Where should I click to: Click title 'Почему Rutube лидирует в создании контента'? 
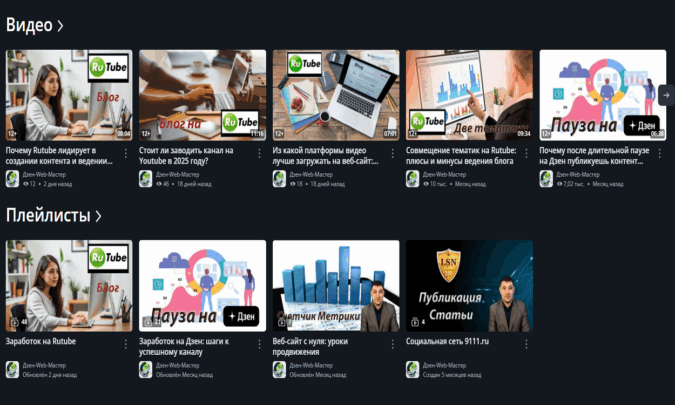[59, 156]
